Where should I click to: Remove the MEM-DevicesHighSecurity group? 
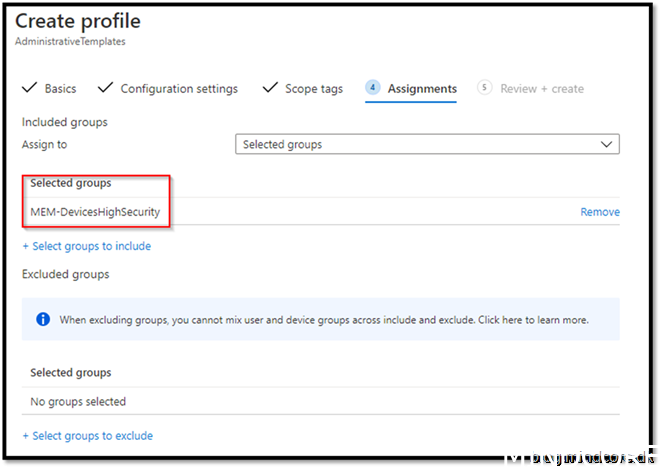click(600, 212)
